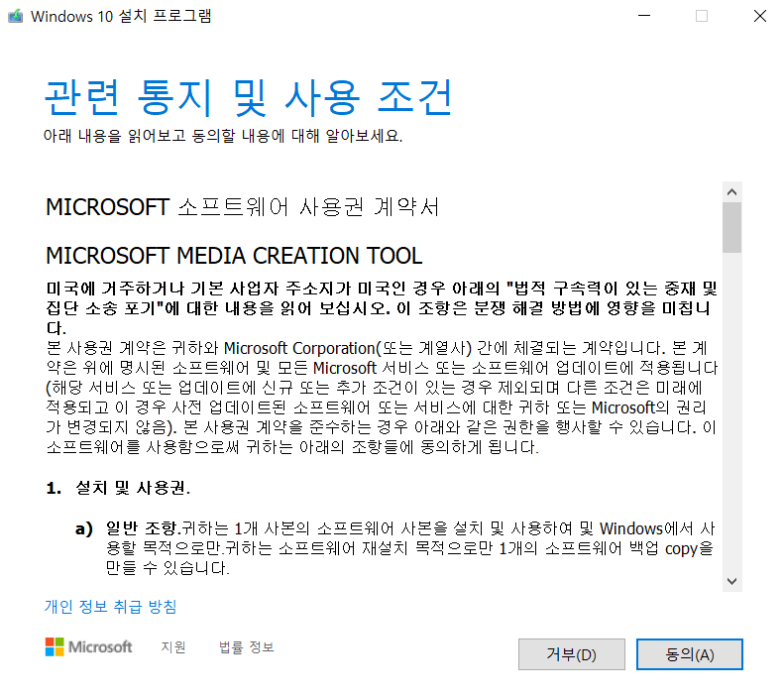
Task: Click the Microsoft logo in the footer
Action: coord(88,647)
